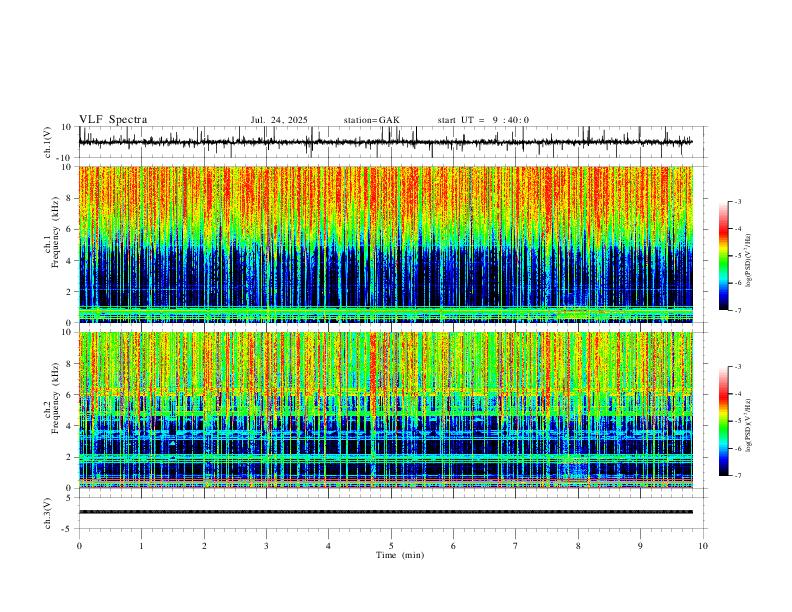
Task: Click the ch.1 spectrogram color scale bar
Action: pos(723,256)
